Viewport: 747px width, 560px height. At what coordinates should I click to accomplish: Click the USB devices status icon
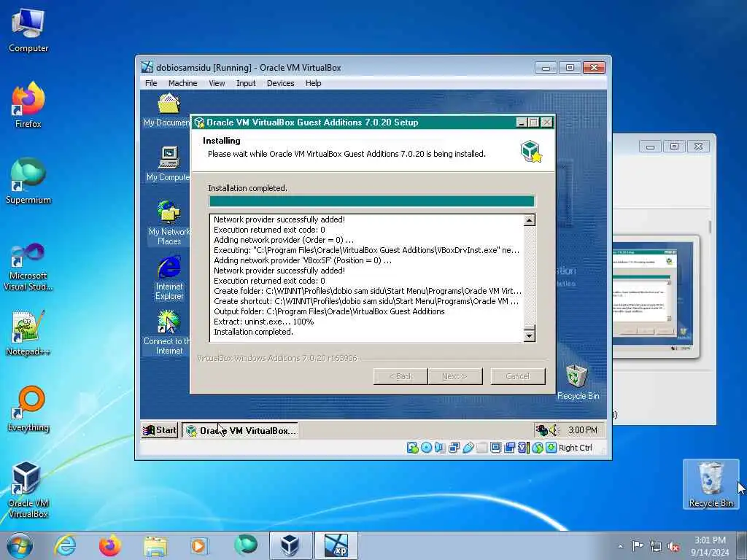pos(468,448)
